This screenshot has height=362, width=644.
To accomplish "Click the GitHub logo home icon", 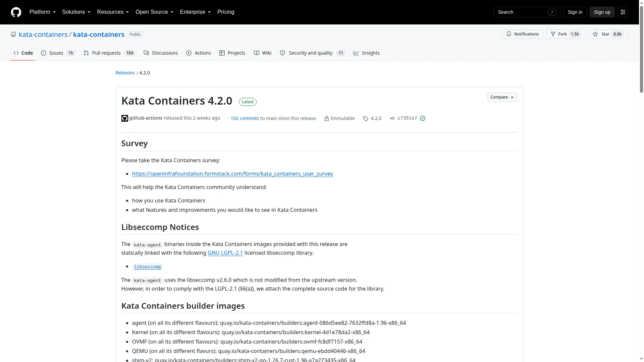I will coord(16,12).
